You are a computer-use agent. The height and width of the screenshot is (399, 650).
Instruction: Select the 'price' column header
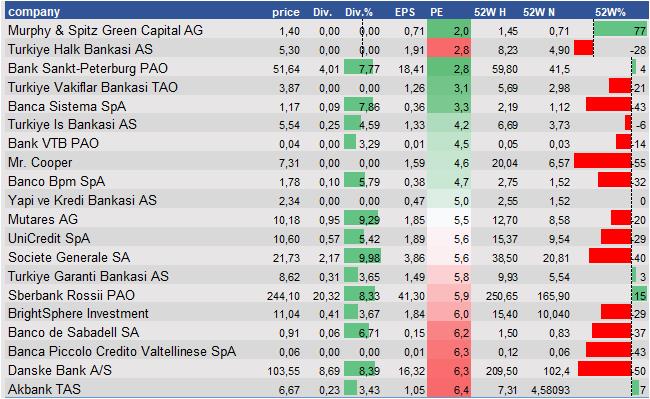point(286,12)
